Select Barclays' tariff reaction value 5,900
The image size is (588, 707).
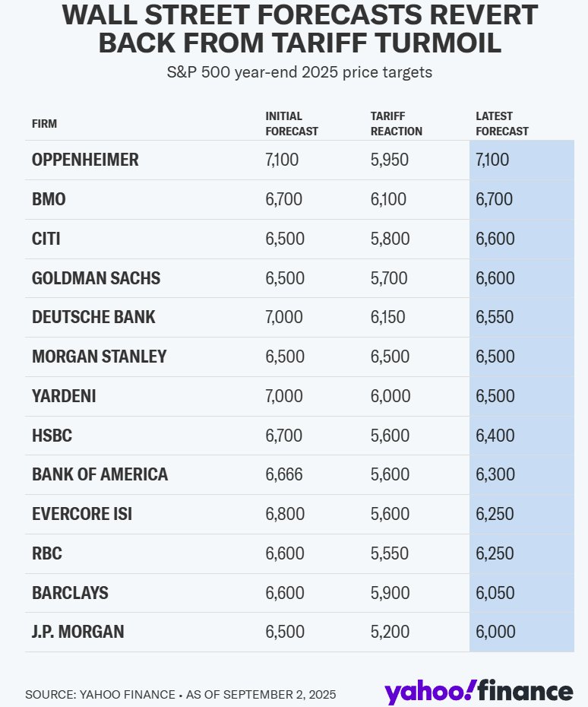click(x=390, y=593)
